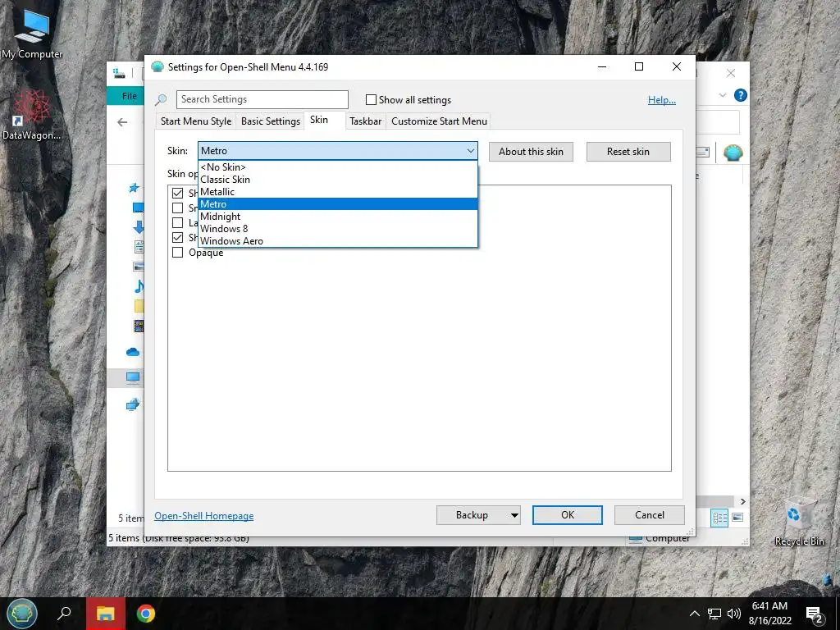Open the Backup button dropdown

(x=514, y=515)
